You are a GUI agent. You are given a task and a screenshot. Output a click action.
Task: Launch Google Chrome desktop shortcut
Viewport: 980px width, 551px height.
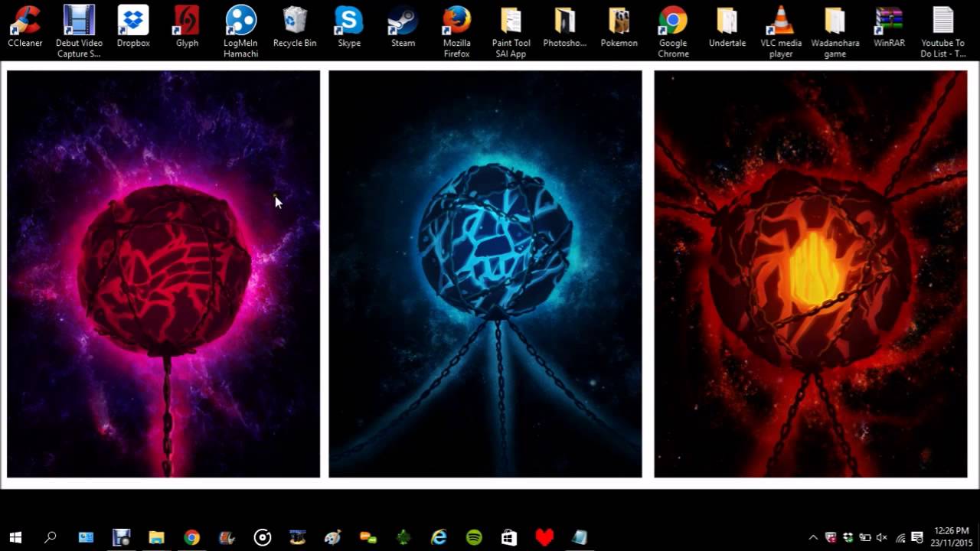coord(673,31)
